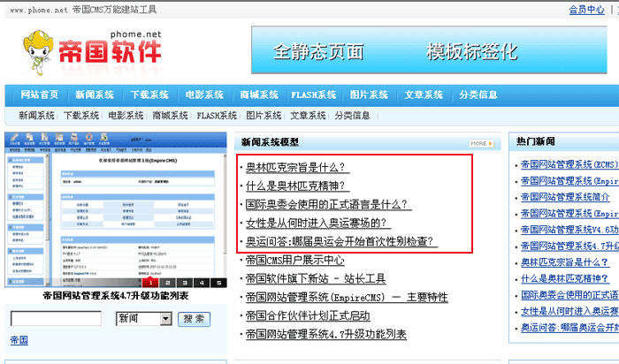The height and width of the screenshot is (364, 619).
Task: Open 奥运问答:哪届奥运会 item in 热门新闻
Action: [x=569, y=328]
